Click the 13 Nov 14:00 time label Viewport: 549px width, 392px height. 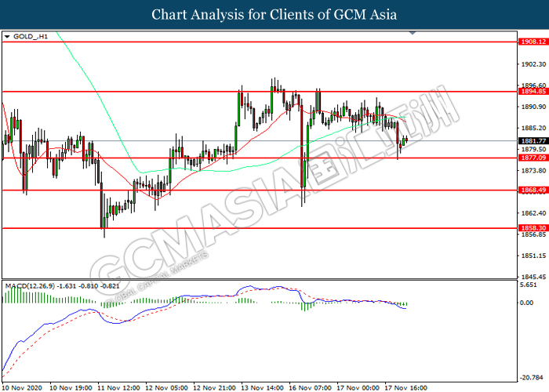[262, 388]
